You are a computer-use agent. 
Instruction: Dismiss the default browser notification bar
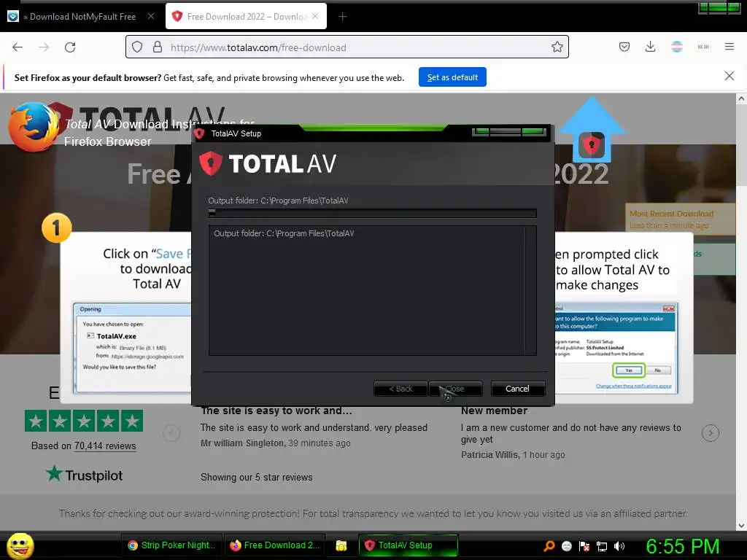coord(729,76)
